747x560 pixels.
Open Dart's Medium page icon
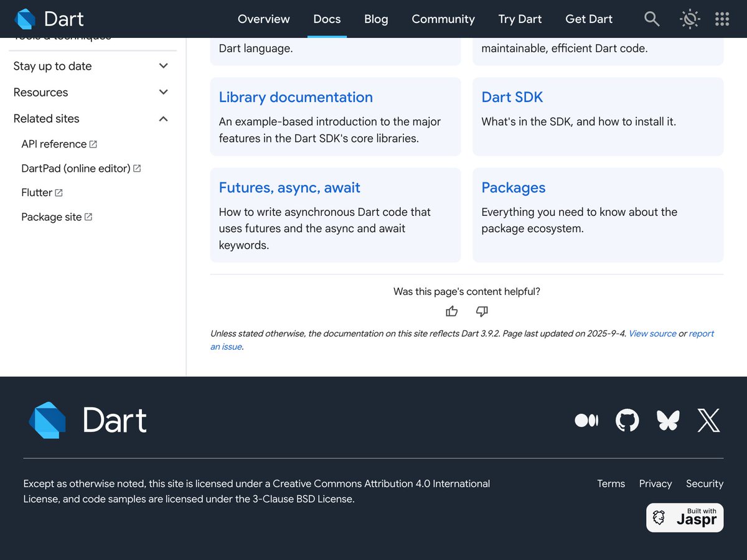(586, 421)
